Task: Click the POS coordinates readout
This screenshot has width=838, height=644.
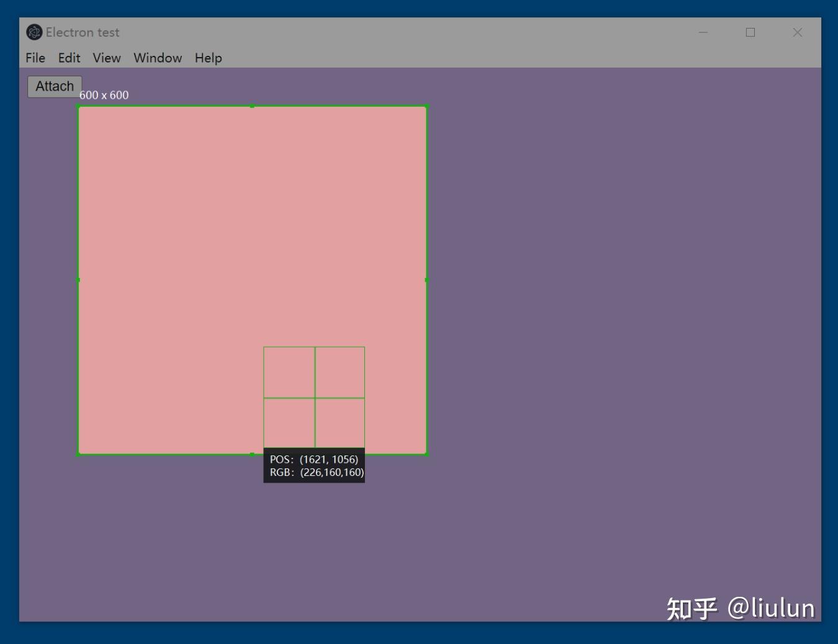Action: coord(314,459)
